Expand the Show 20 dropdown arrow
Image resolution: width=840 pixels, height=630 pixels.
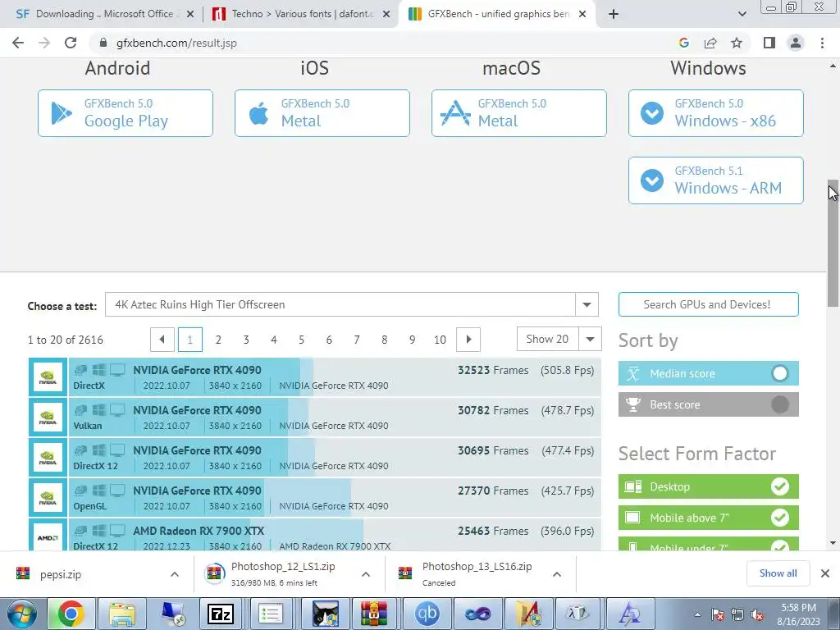click(x=591, y=339)
